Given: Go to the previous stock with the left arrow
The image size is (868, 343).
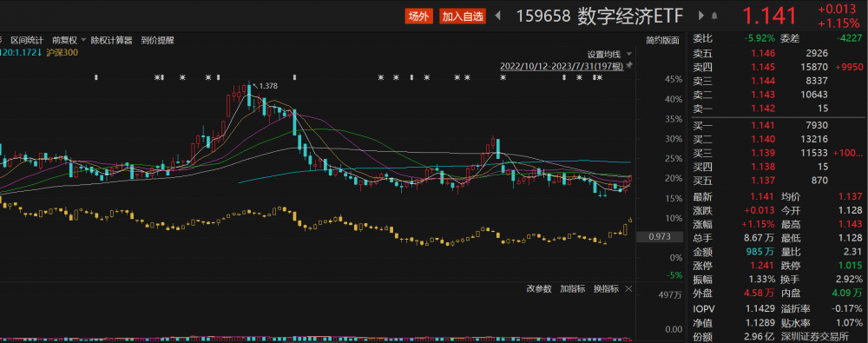Looking at the screenshot, I should 497,16.
